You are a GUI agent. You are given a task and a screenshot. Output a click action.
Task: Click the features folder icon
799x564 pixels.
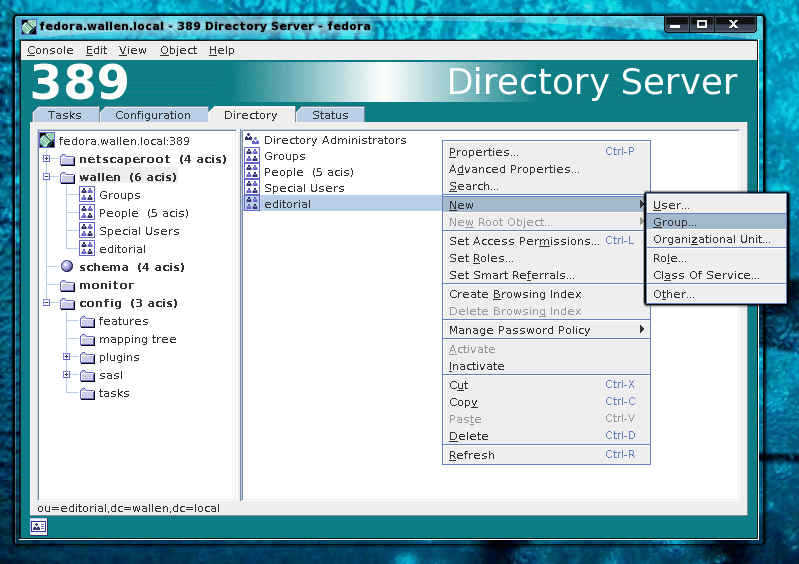(88, 321)
